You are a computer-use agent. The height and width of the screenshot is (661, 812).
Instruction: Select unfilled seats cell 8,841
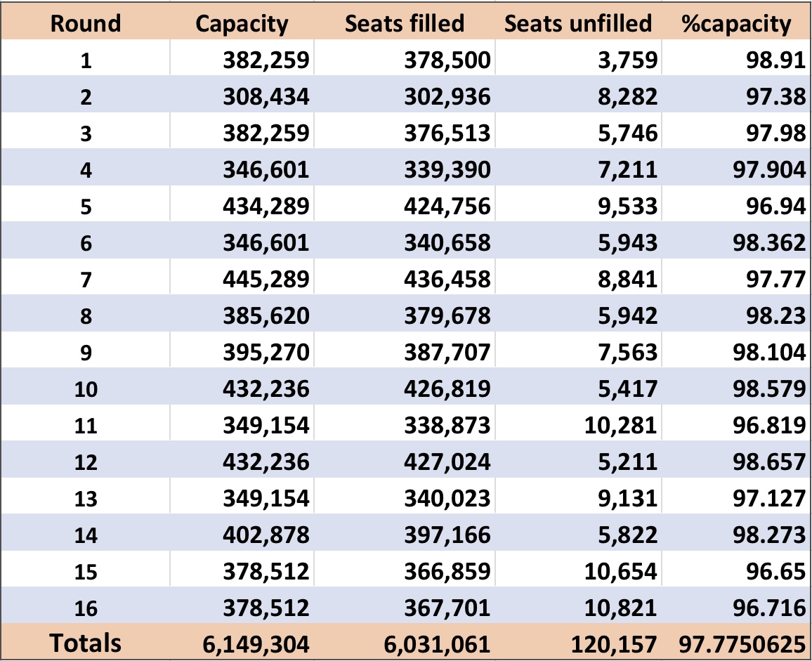click(628, 279)
